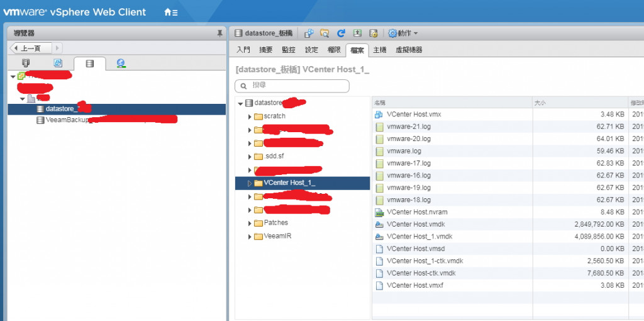Open the vSphere home menu icon
644x321 pixels.
[x=170, y=13]
